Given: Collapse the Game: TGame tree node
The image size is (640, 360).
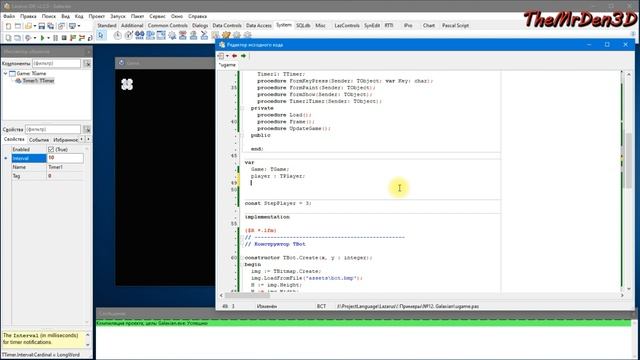Looking at the screenshot, I should (5, 73).
